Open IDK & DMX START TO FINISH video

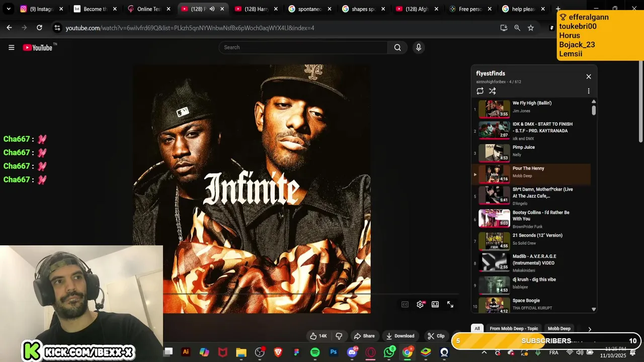531,131
